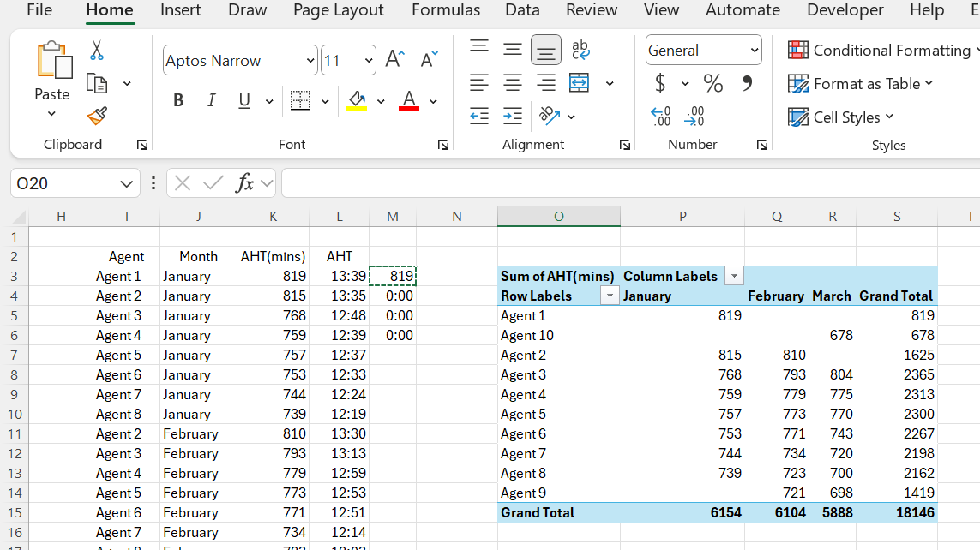Increase the indent
Image resolution: width=980 pixels, height=550 pixels.
(513, 116)
